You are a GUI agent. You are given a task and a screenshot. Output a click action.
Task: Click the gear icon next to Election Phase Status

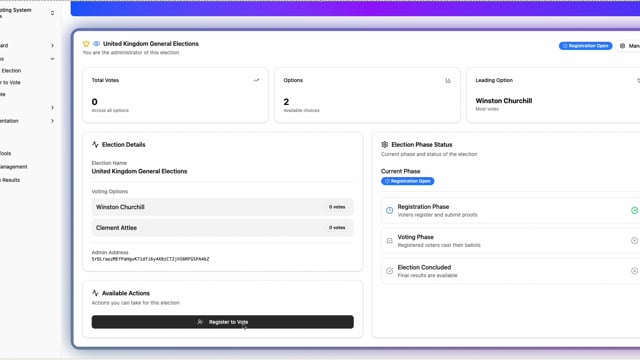click(x=384, y=144)
